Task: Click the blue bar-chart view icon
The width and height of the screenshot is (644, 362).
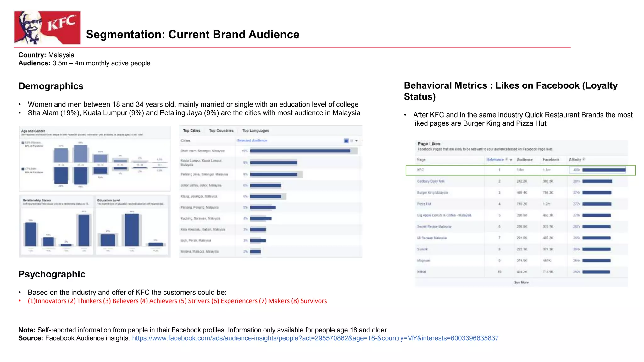Action: point(346,141)
